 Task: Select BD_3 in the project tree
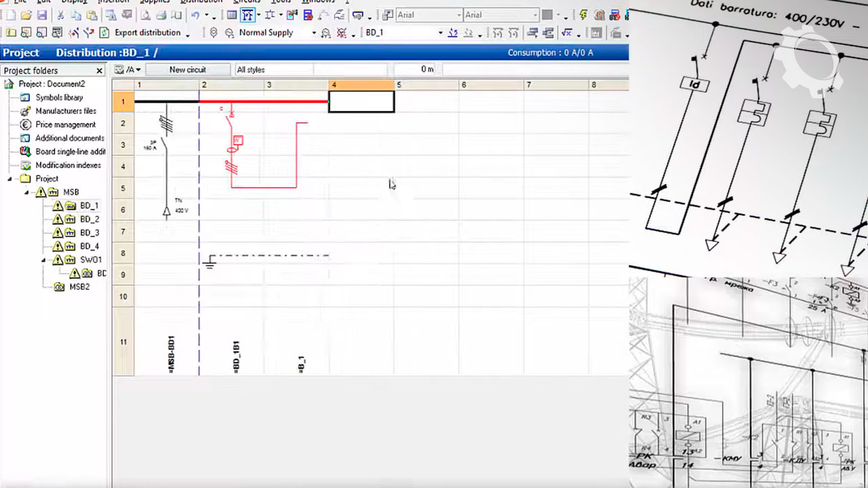(x=90, y=233)
